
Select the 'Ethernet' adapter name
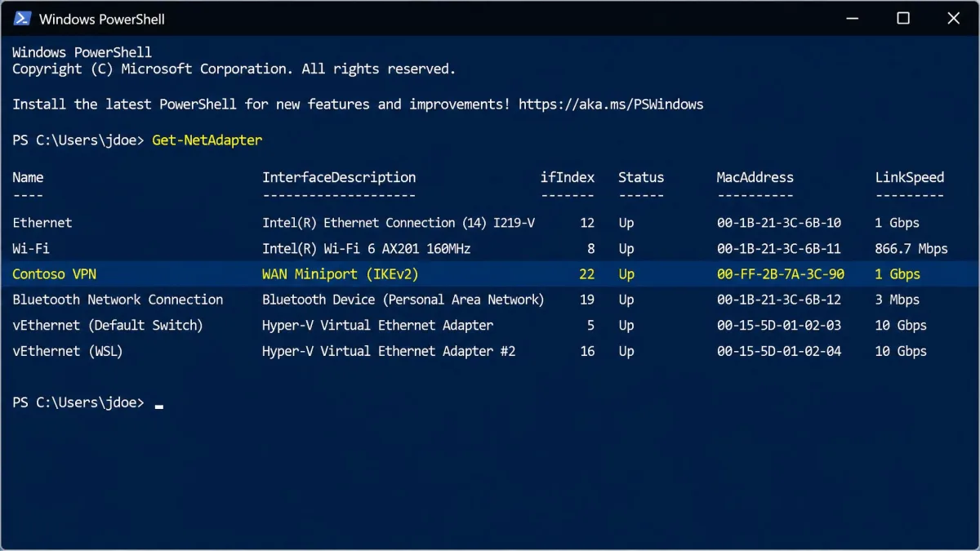(x=42, y=223)
